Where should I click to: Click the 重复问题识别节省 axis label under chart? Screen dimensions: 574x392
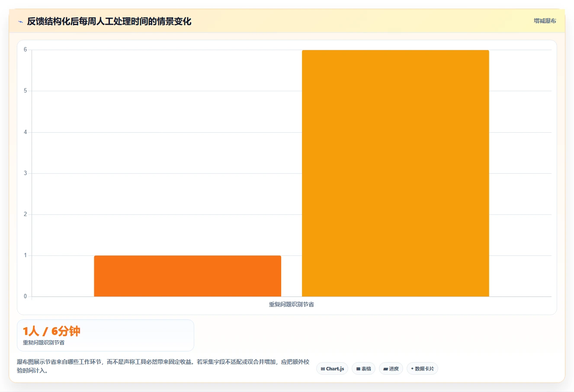[x=292, y=304]
